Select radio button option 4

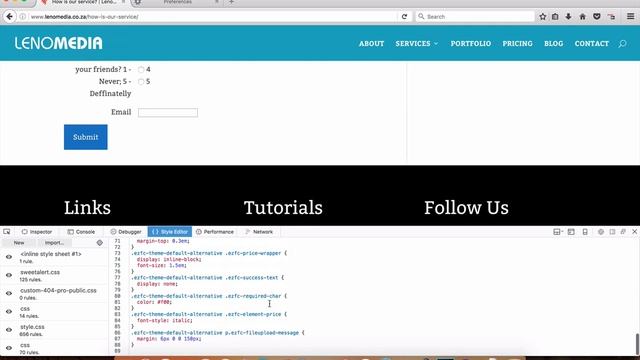(141, 70)
